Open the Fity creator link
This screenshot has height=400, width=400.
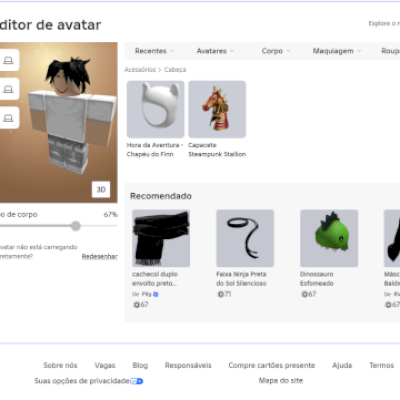(x=147, y=294)
